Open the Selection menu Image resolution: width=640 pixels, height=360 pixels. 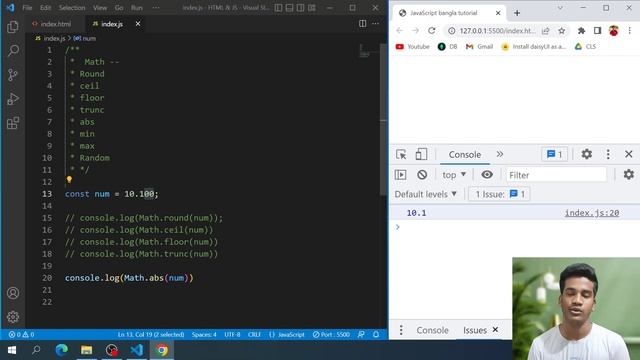pyautogui.click(x=72, y=8)
